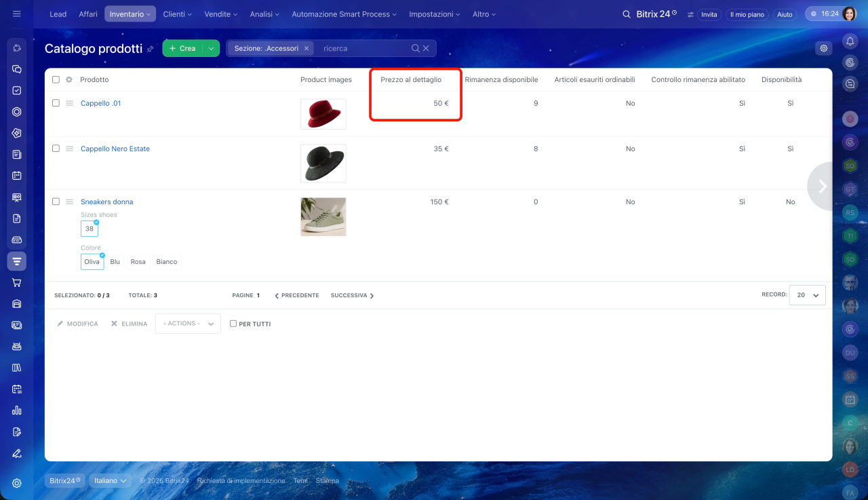The height and width of the screenshot is (500, 868).
Task: Open the Lead menu item
Action: [x=58, y=14]
